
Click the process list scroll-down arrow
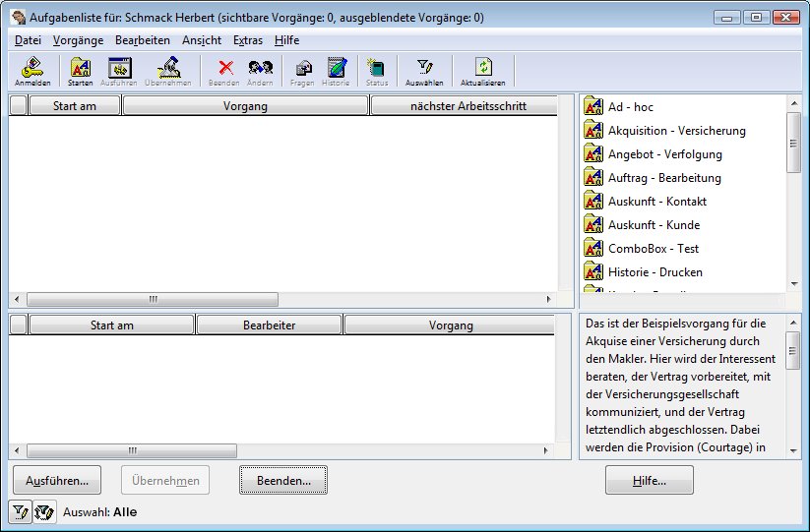794,284
